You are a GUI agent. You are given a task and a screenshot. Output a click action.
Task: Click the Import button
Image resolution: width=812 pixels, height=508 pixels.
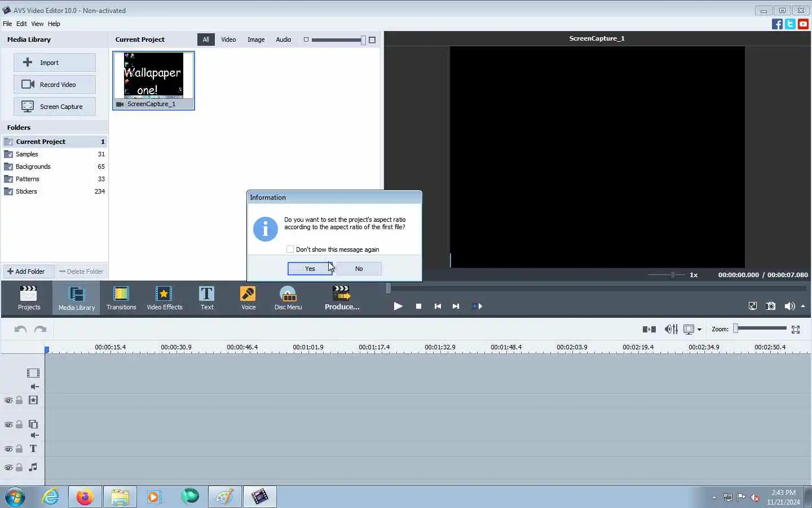pos(55,63)
